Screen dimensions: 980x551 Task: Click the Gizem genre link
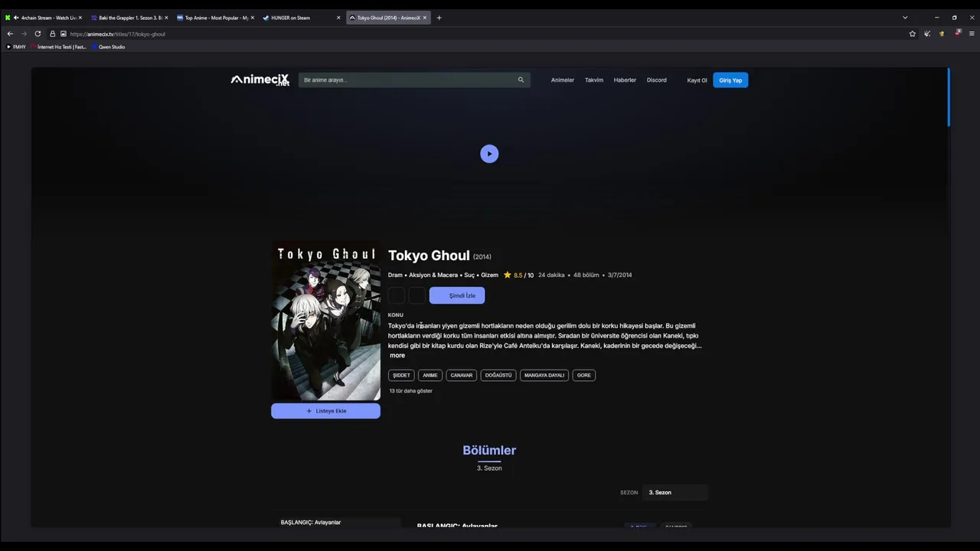[x=489, y=275]
